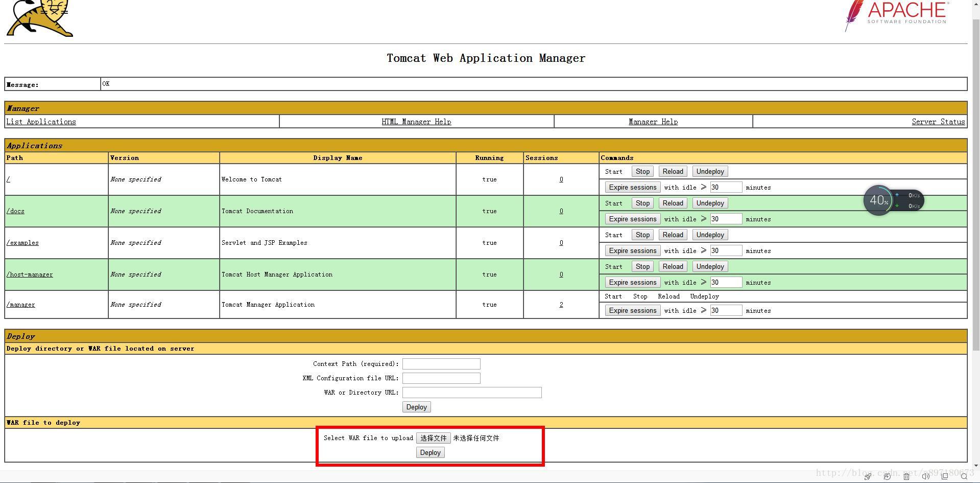Screen dimensions: 980x483
Task: Click the sessions count 0 for /host-manager
Action: [x=561, y=274]
